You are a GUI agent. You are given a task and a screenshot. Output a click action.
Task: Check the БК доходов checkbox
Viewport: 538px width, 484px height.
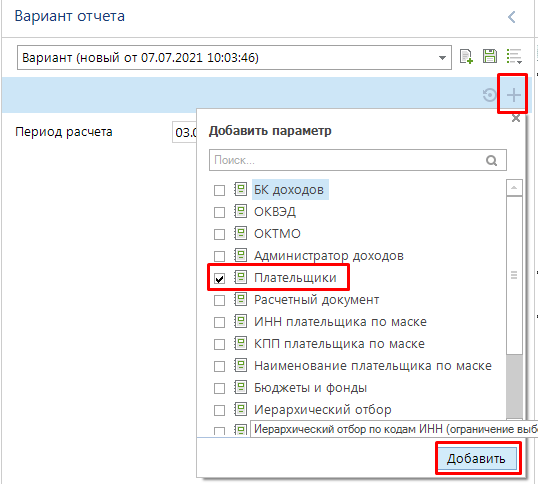pos(219,190)
